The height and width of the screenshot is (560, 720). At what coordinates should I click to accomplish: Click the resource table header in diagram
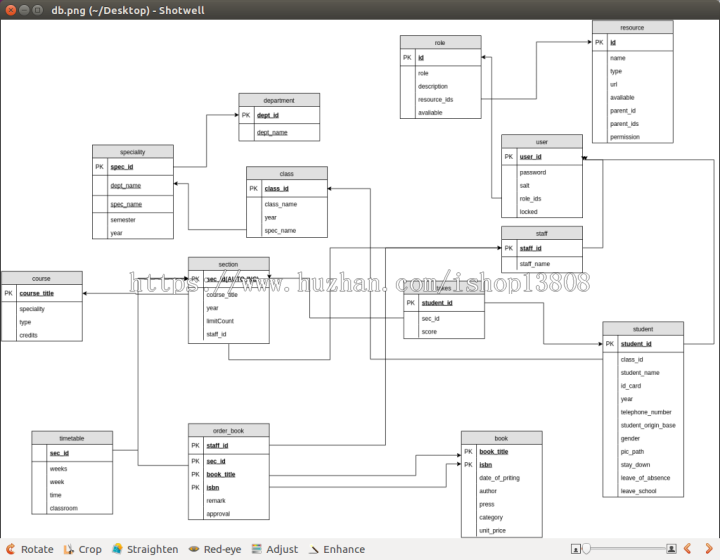(632, 27)
